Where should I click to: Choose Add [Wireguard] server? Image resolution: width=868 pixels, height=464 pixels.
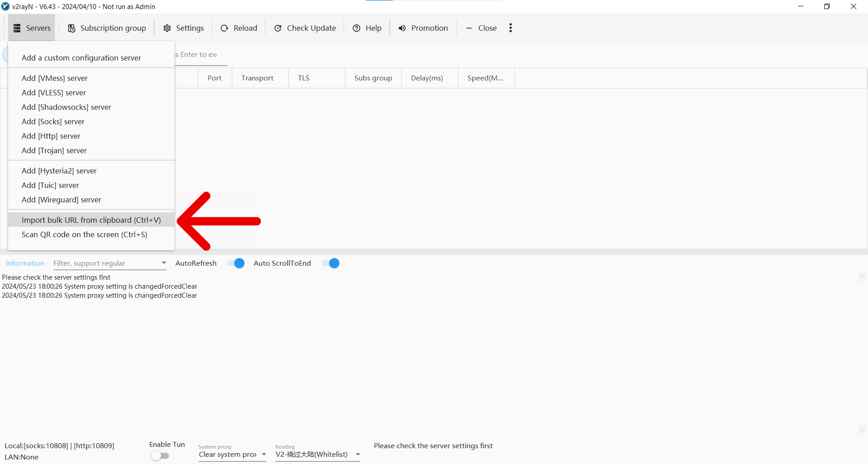tap(91, 200)
